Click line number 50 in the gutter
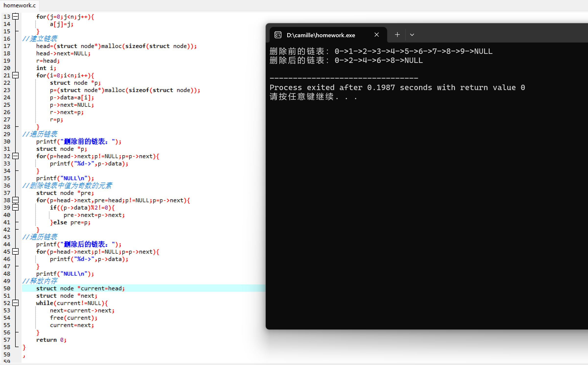The width and height of the screenshot is (588, 365). [x=7, y=288]
